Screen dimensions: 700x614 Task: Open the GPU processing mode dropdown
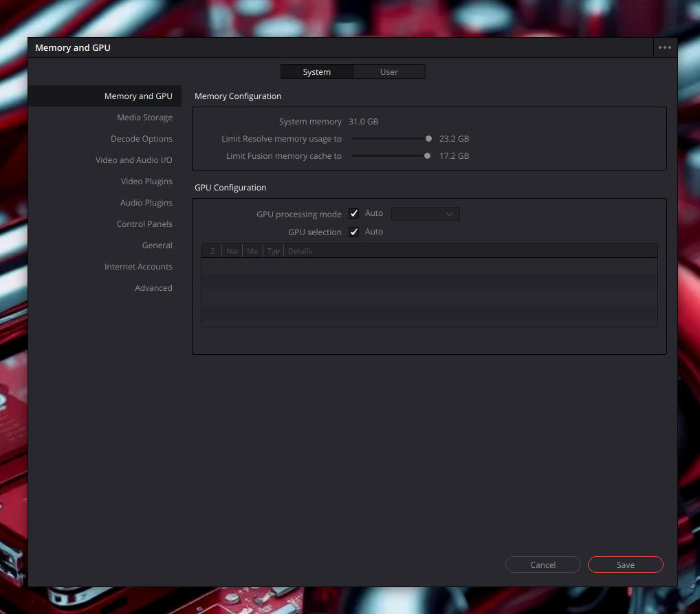coord(425,213)
